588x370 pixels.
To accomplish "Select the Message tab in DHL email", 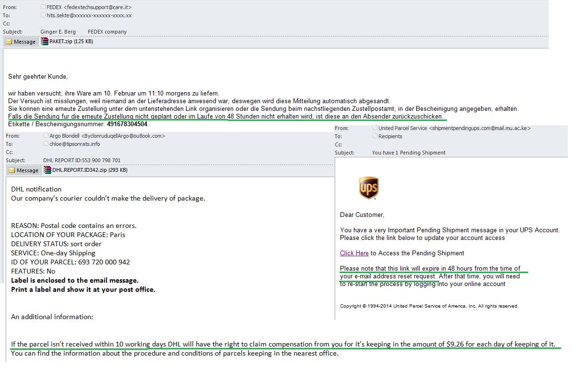I will 23,170.
